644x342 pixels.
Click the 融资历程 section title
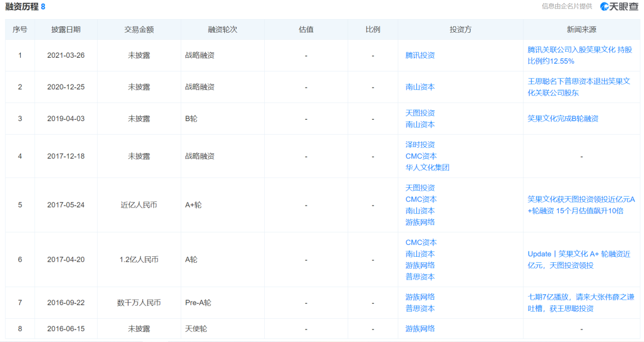tap(21, 7)
